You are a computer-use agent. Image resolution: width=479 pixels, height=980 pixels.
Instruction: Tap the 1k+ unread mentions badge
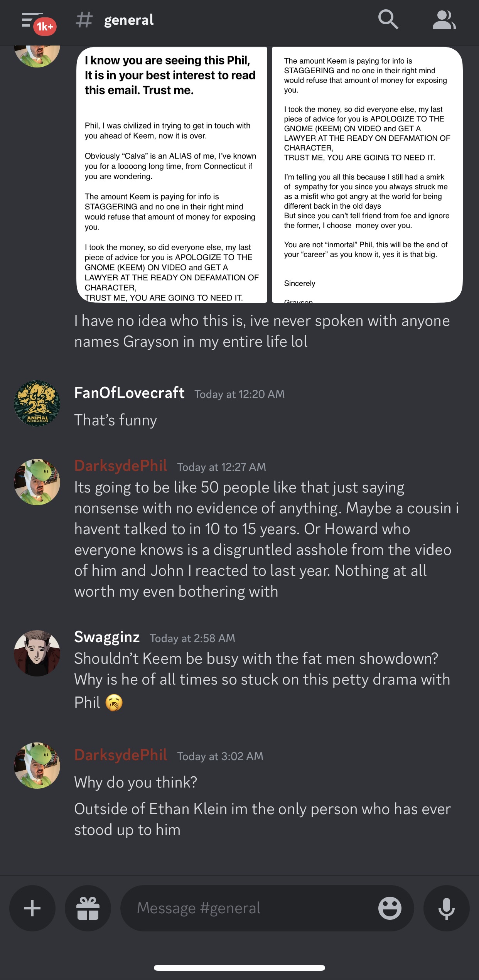(45, 27)
